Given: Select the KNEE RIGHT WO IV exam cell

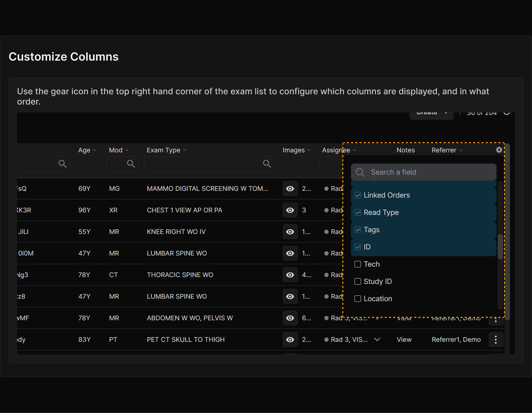Looking at the screenshot, I should [x=176, y=232].
